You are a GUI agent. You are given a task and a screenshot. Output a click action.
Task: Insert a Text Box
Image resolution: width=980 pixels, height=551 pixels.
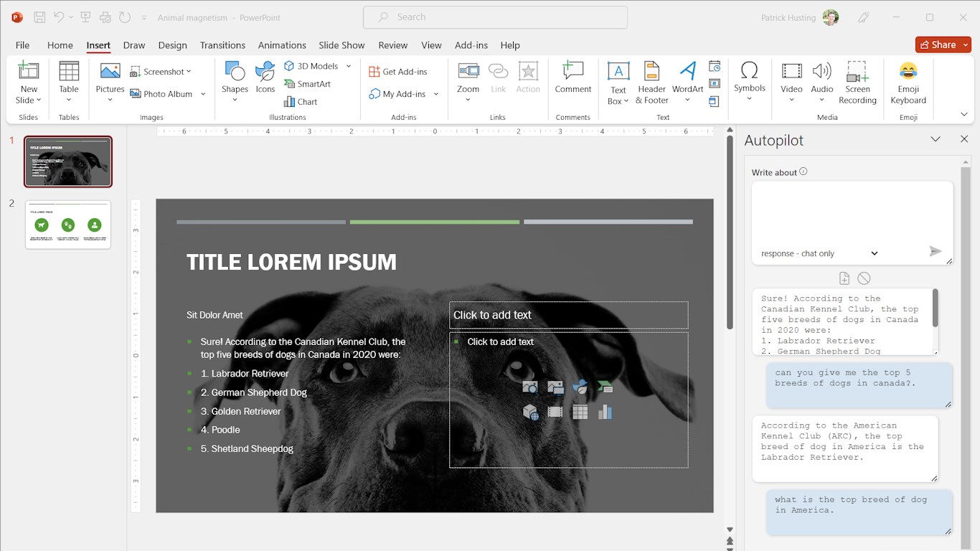pos(618,84)
